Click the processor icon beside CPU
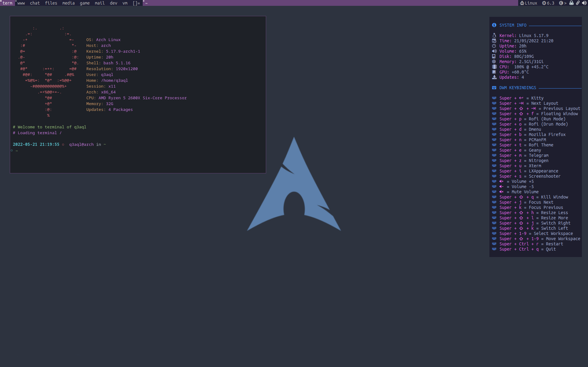 pos(494,67)
